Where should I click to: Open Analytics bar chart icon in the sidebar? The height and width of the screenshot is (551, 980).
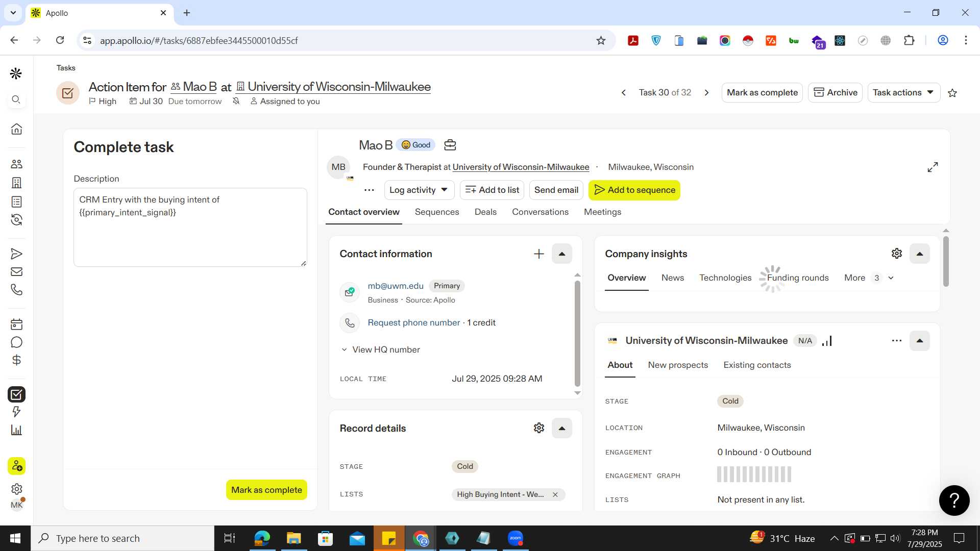16,430
